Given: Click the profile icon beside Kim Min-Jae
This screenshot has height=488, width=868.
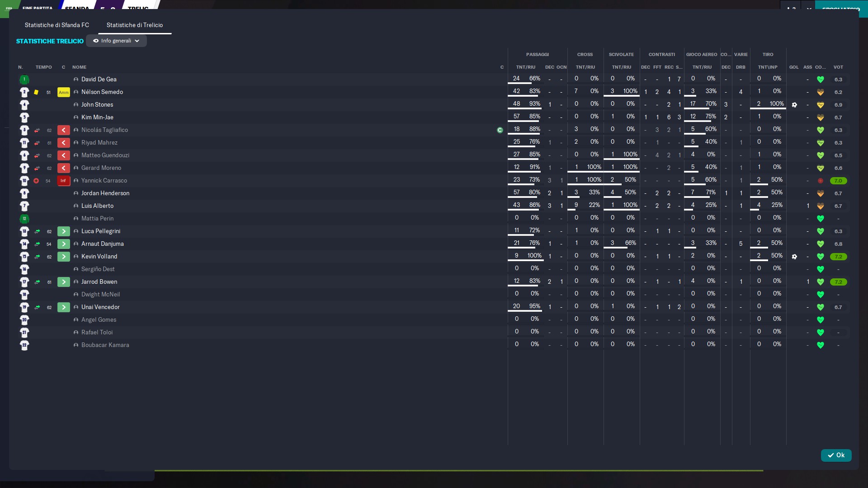Looking at the screenshot, I should (76, 117).
